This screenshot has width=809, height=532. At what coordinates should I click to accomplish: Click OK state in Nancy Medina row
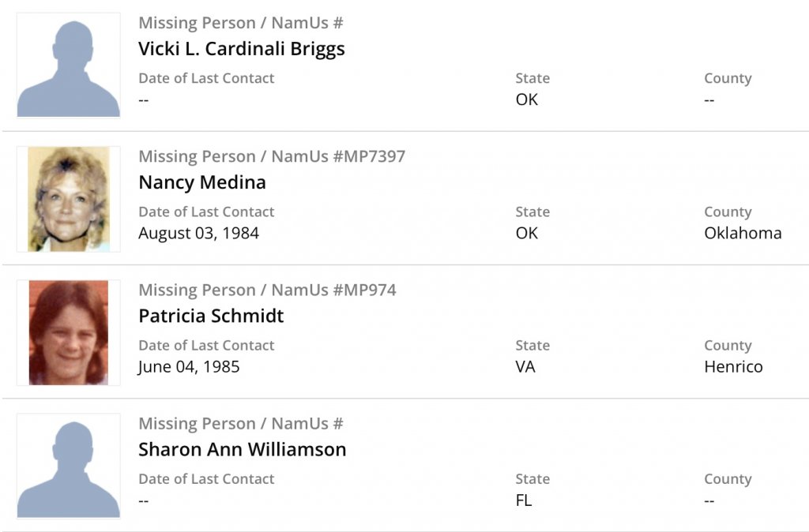click(526, 233)
